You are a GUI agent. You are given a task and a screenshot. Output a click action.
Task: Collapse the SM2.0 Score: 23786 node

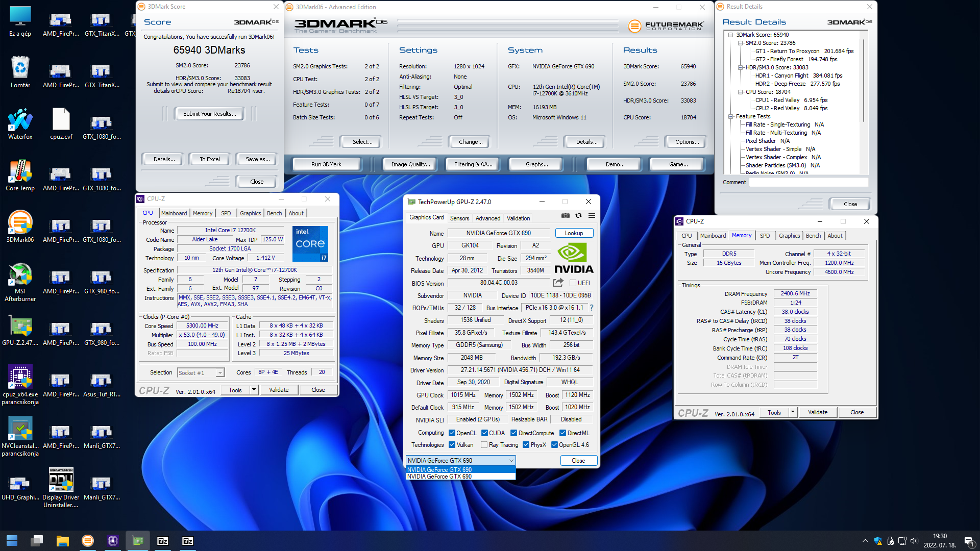[740, 43]
